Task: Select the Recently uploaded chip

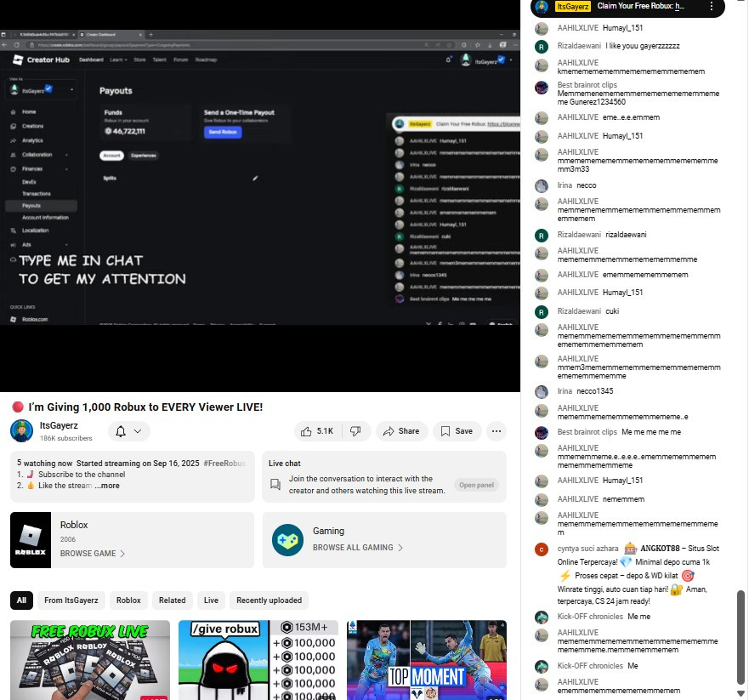Action: click(269, 600)
